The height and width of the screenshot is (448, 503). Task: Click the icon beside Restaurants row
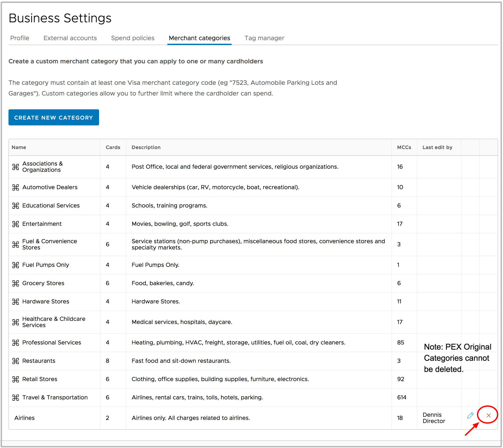pos(16,361)
